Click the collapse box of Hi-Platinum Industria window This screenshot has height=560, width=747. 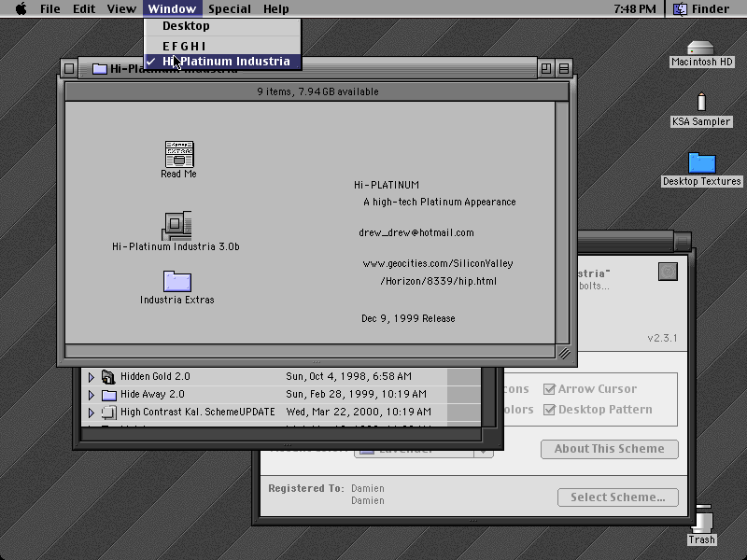(564, 68)
